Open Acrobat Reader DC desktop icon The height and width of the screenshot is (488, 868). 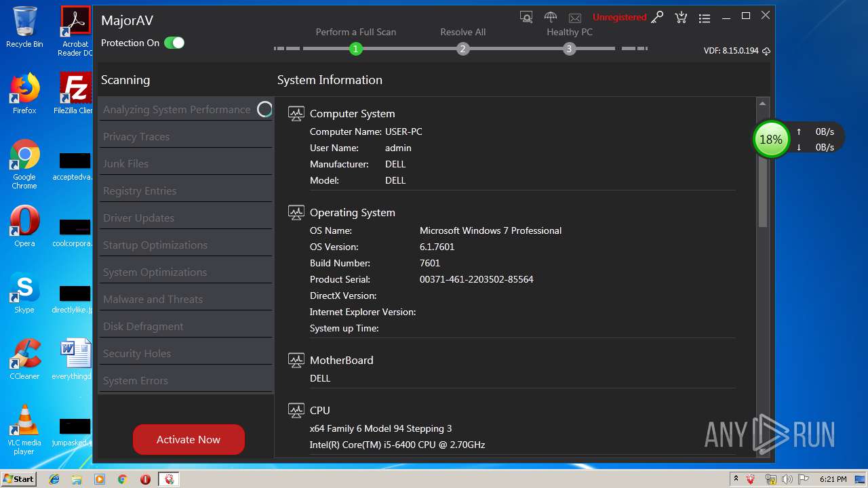coord(75,31)
